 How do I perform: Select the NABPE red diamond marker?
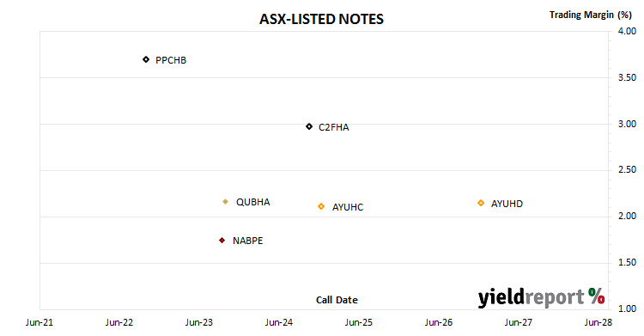coord(222,240)
